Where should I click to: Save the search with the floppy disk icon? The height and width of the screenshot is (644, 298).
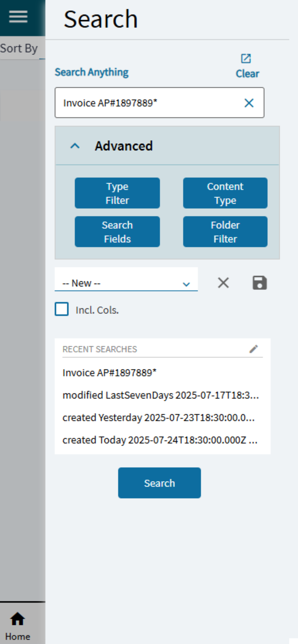click(x=259, y=283)
